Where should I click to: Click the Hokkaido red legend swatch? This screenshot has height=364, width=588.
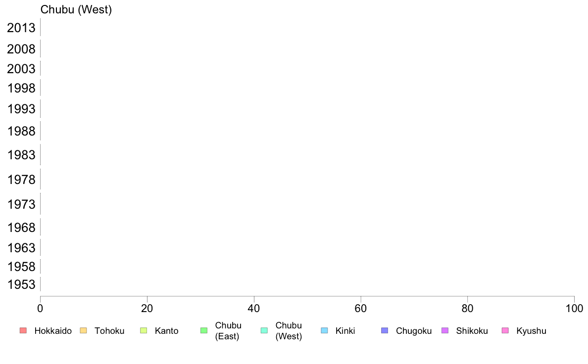tap(23, 331)
